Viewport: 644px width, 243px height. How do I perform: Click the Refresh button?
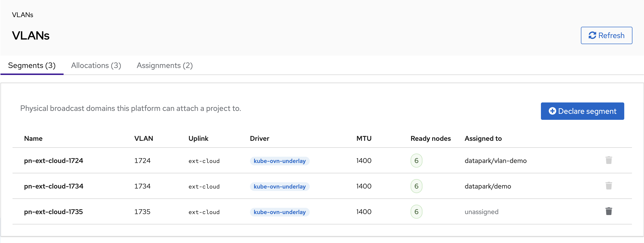click(606, 35)
